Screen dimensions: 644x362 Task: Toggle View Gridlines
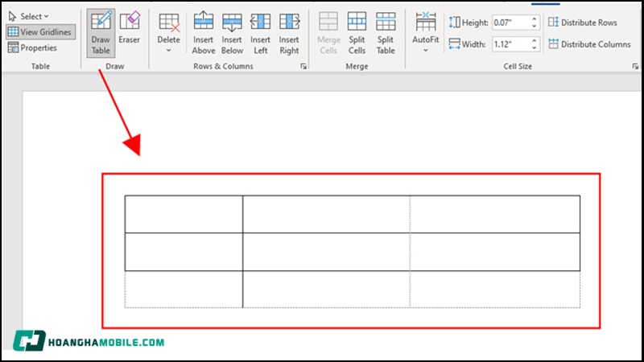tap(40, 32)
